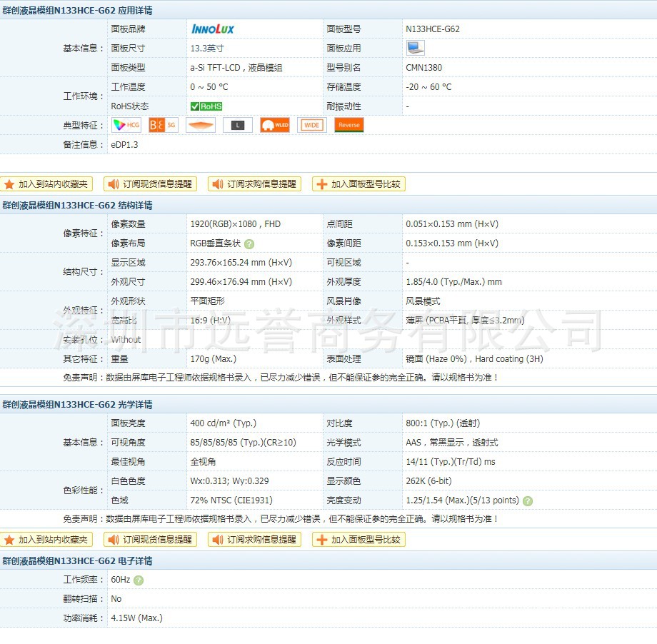The width and height of the screenshot is (657, 644).
Task: Click the first disclaimer 免责声明 line in structure section
Action: [x=281, y=377]
